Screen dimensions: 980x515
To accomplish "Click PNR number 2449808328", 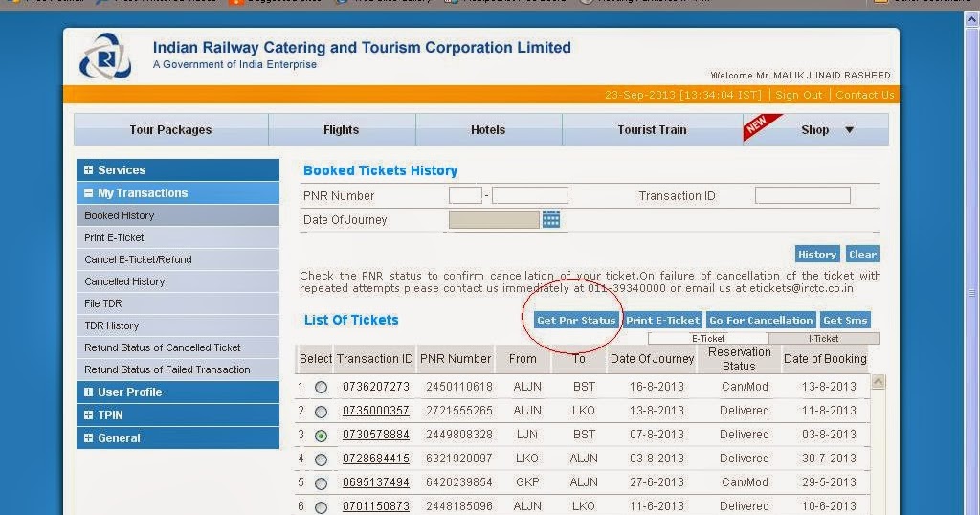I will point(459,435).
